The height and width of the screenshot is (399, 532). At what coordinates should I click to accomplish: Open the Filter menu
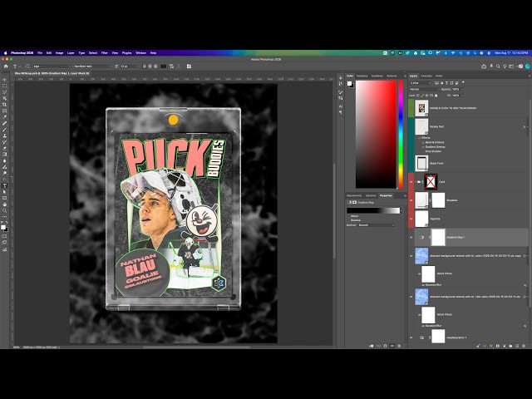tap(105, 53)
